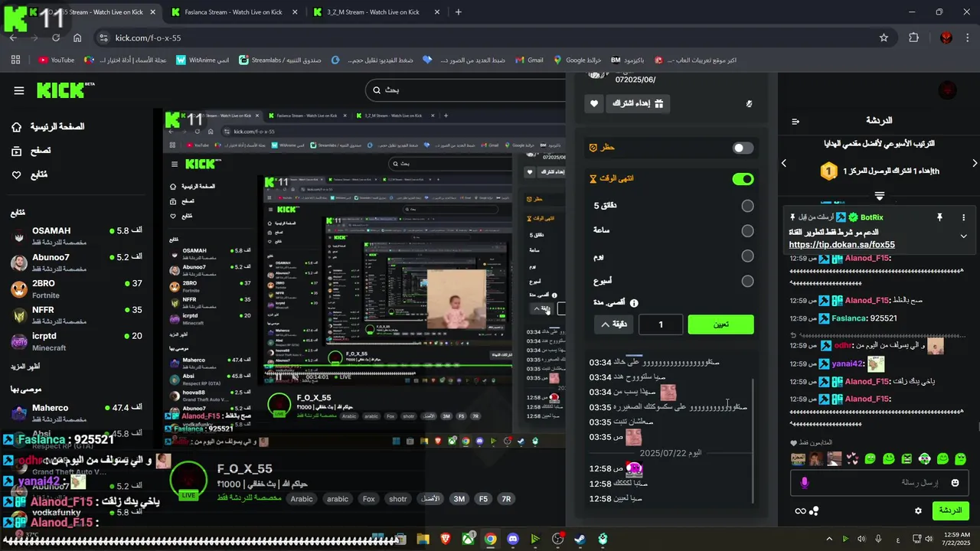
Task: Click the purple microphone in message box
Action: [x=805, y=483]
